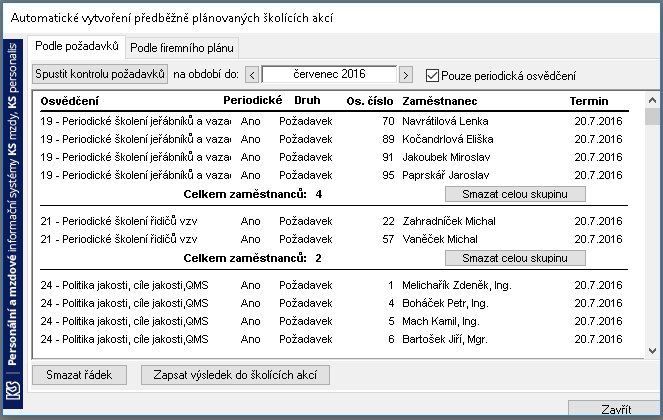Select row for Zahradníček Michal
Screen dimensions: 663x420
(x=334, y=221)
